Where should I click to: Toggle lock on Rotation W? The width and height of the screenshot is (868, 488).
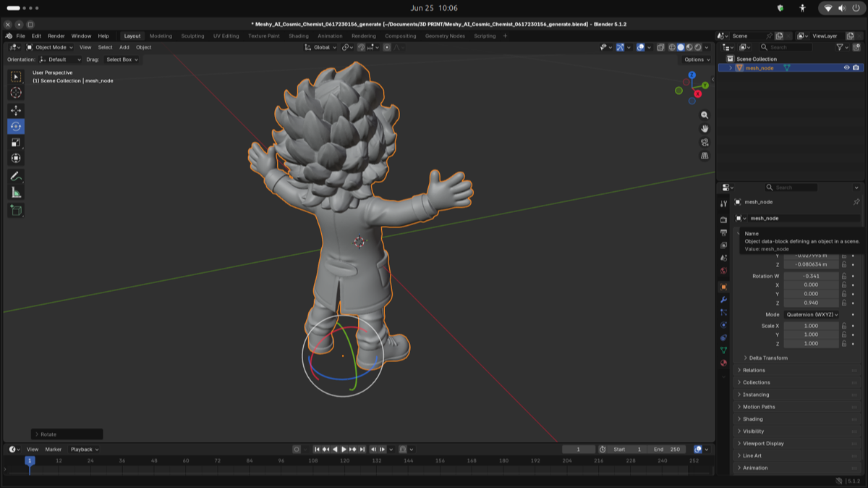pyautogui.click(x=844, y=276)
